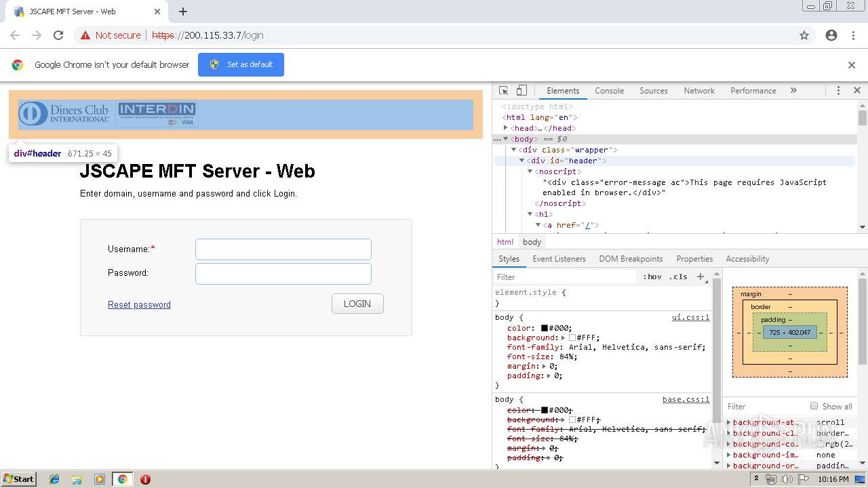
Task: Select the Event Listeners sub-tab
Action: coord(559,259)
